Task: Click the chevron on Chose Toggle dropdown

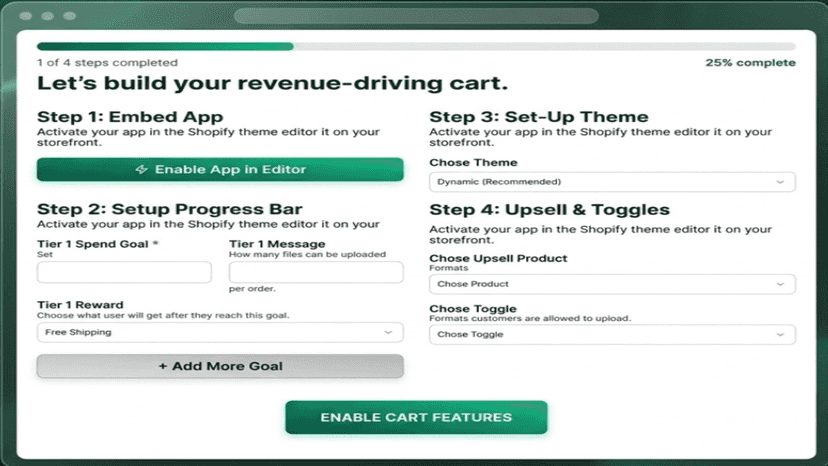Action: coord(780,334)
